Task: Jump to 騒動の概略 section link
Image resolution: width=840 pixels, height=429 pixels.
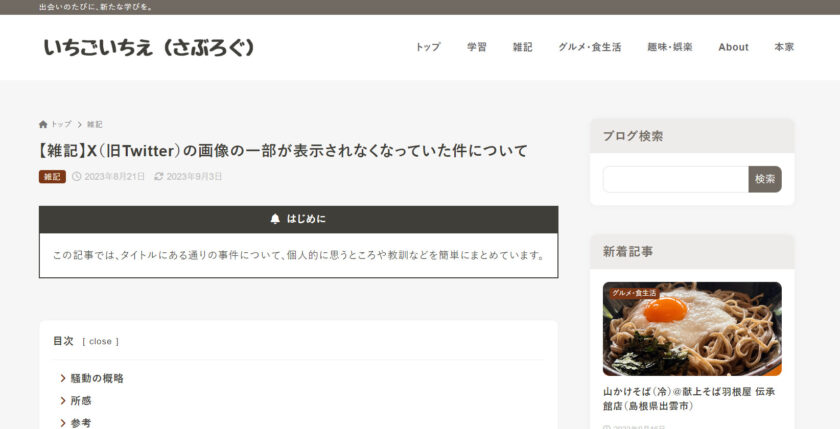Action: (x=97, y=379)
